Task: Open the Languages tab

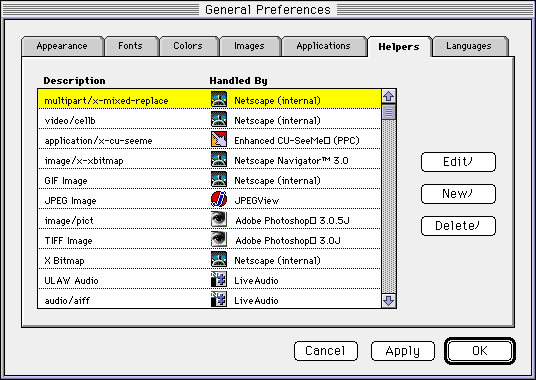Action: click(469, 46)
